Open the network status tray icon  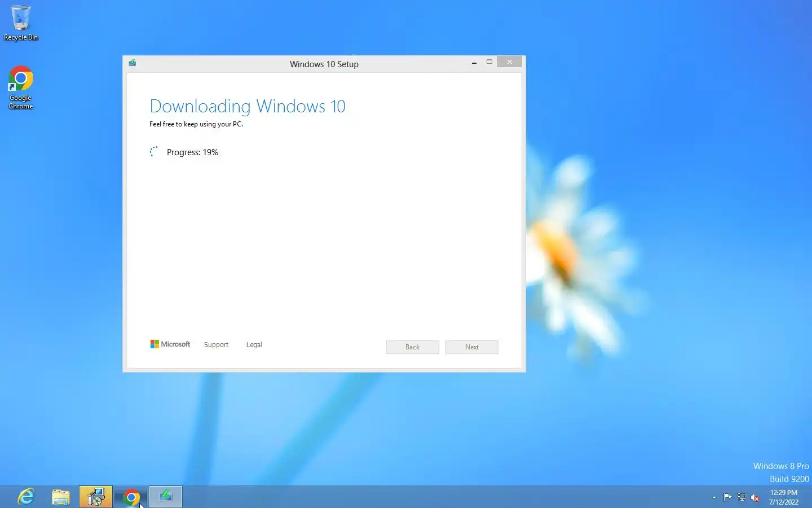(742, 497)
